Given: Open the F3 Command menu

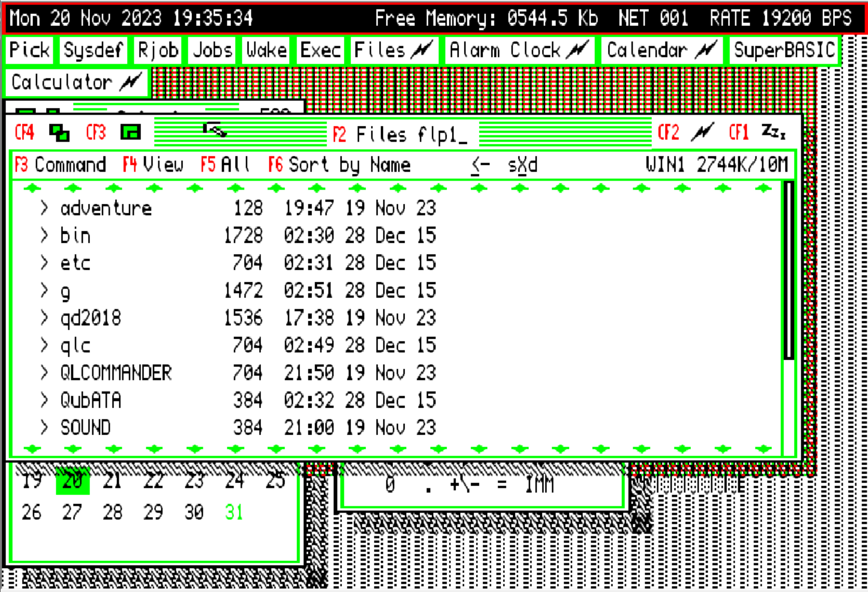Looking at the screenshot, I should 60,165.
